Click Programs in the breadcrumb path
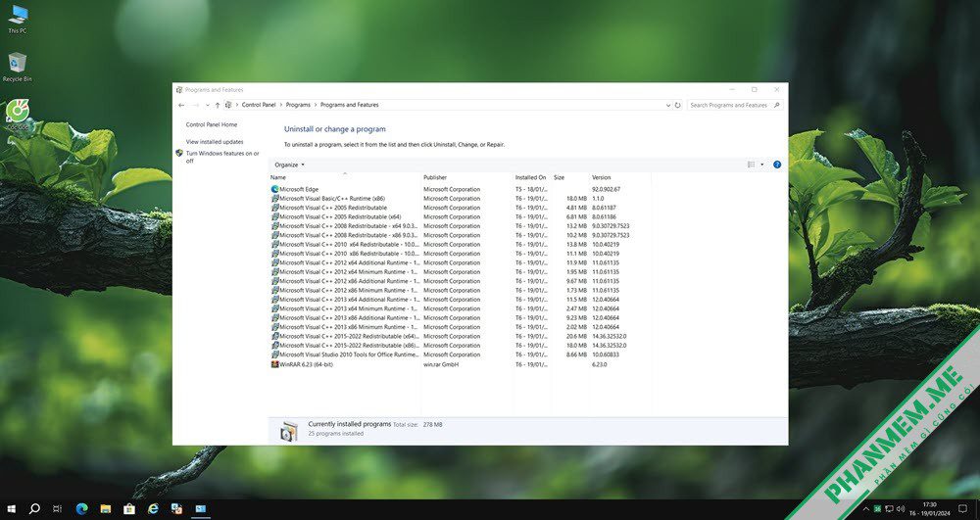Screen dimensions: 980x520 click(x=298, y=105)
